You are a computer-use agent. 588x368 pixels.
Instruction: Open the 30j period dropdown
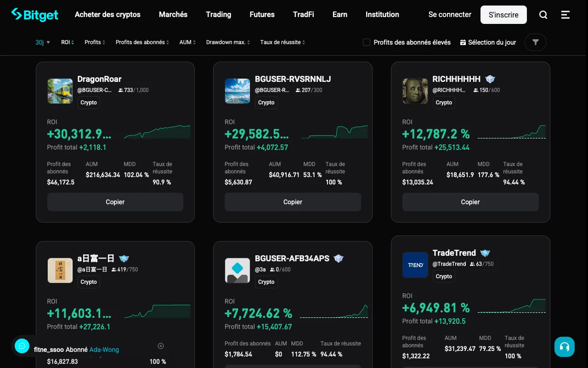click(43, 42)
